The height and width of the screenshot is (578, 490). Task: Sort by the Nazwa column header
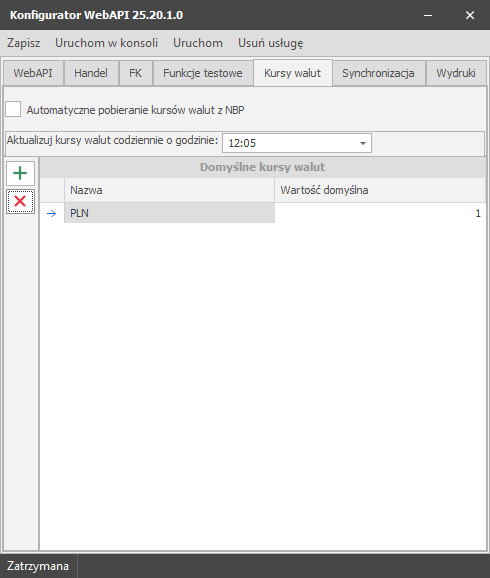click(169, 190)
